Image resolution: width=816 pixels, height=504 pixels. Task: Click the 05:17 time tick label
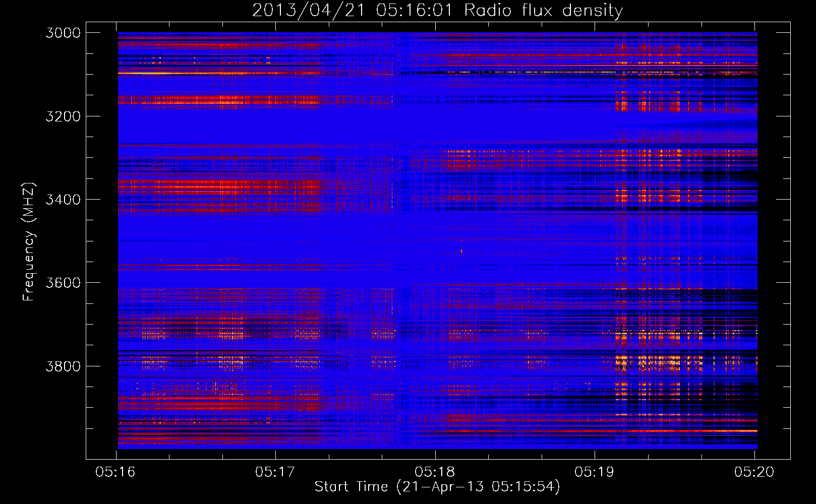tap(275, 472)
